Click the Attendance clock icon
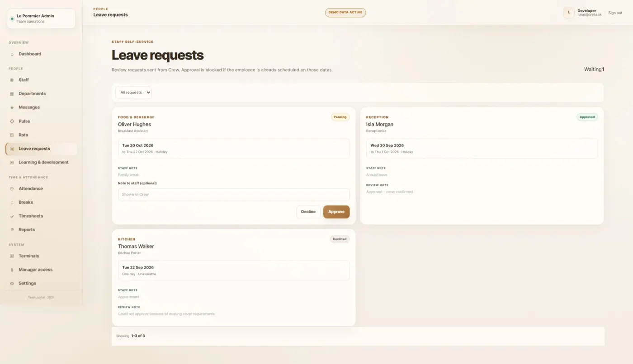The image size is (633, 364). (x=12, y=189)
